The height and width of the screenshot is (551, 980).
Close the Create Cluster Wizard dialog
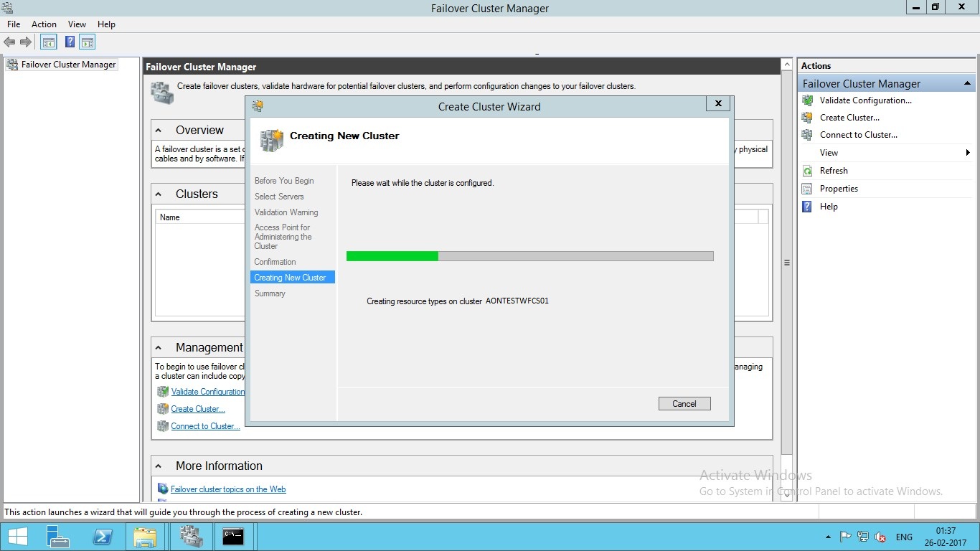pos(718,104)
